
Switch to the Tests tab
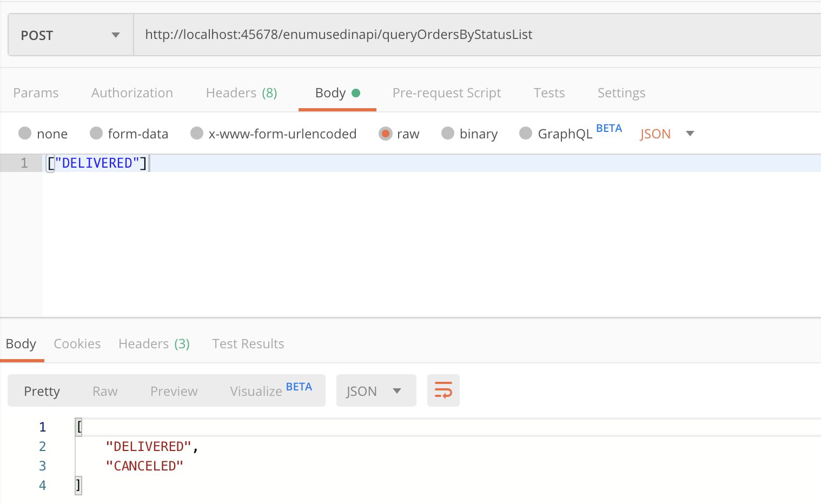[x=549, y=93]
